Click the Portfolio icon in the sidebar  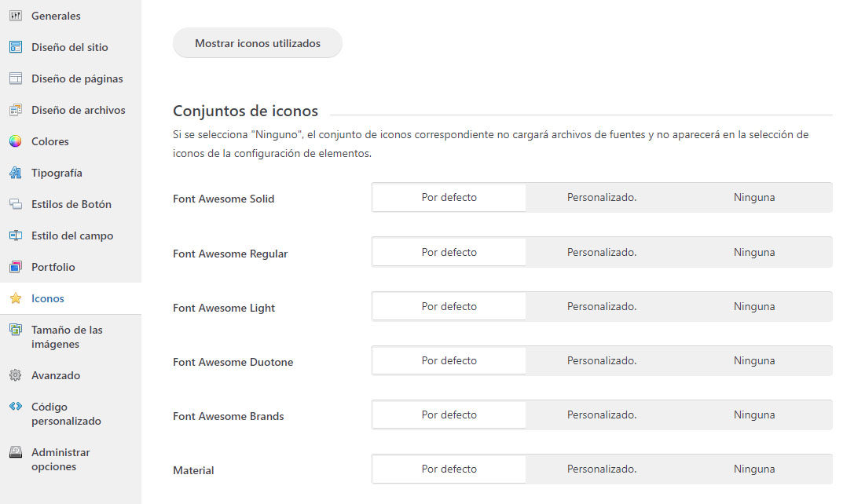[x=16, y=267]
